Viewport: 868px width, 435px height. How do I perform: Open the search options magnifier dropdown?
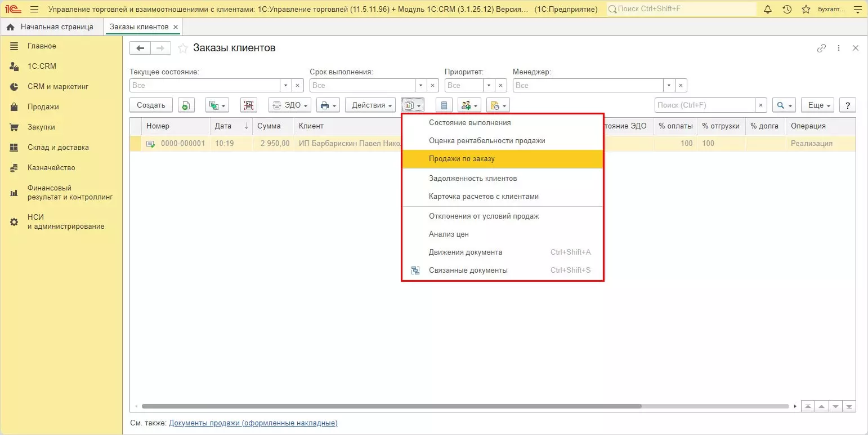tap(784, 105)
